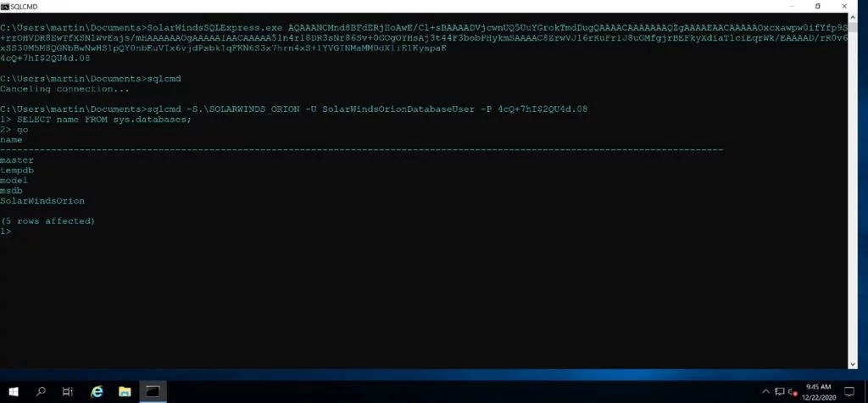Open File Explorer from taskbar
This screenshot has width=868, height=403.
tap(125, 391)
